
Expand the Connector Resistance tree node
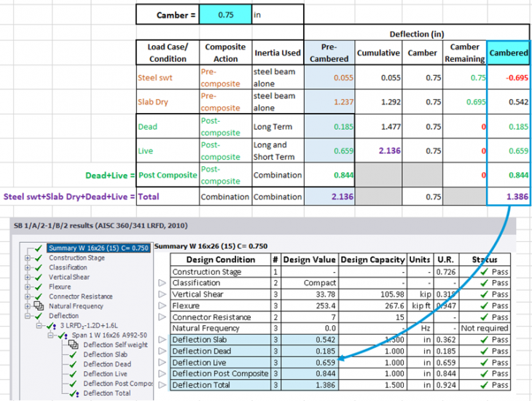(28, 297)
